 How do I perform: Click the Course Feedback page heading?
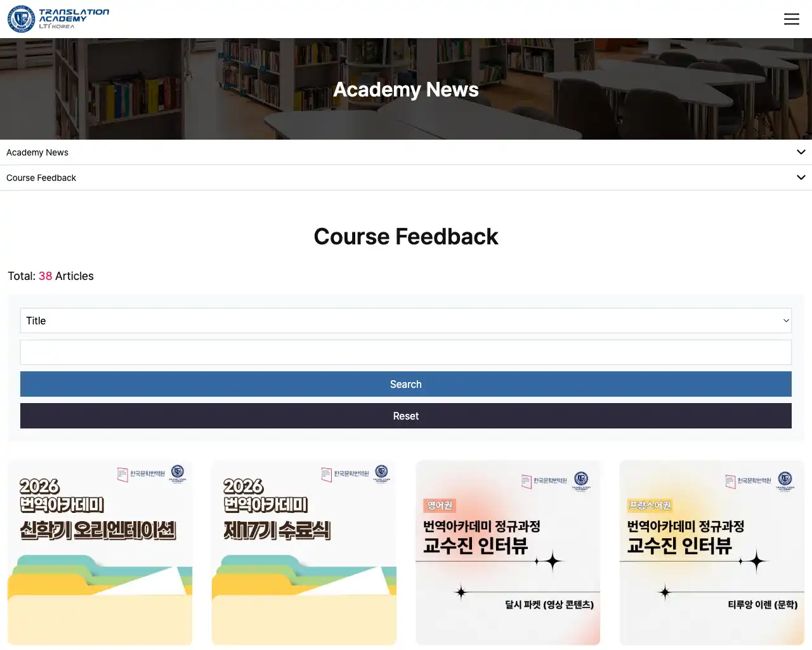click(x=406, y=237)
